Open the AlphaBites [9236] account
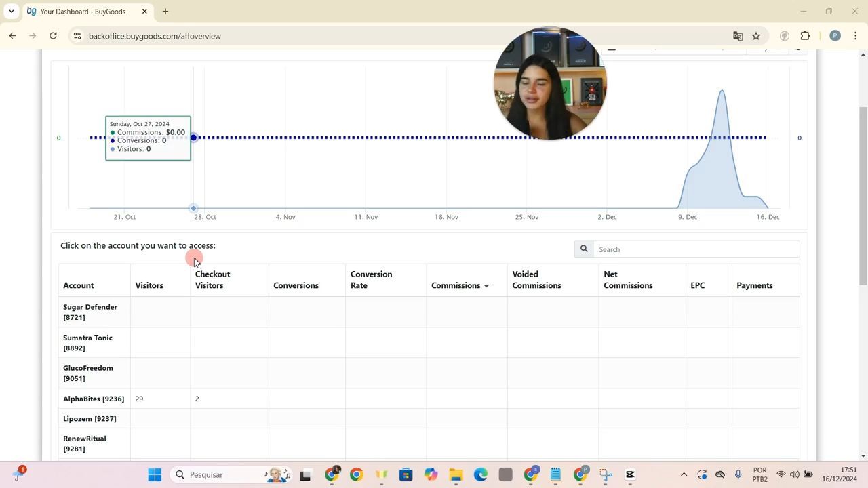This screenshot has height=488, width=868. pyautogui.click(x=94, y=399)
